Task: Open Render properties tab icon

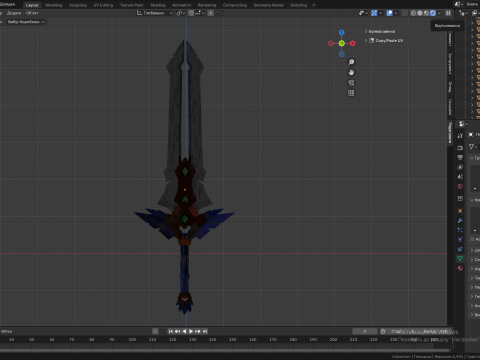Action: pyautogui.click(x=460, y=147)
